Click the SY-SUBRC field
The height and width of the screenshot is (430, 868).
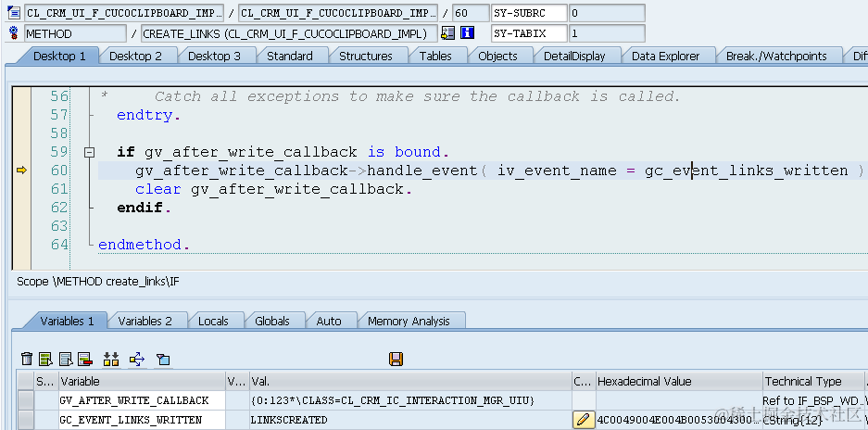529,13
